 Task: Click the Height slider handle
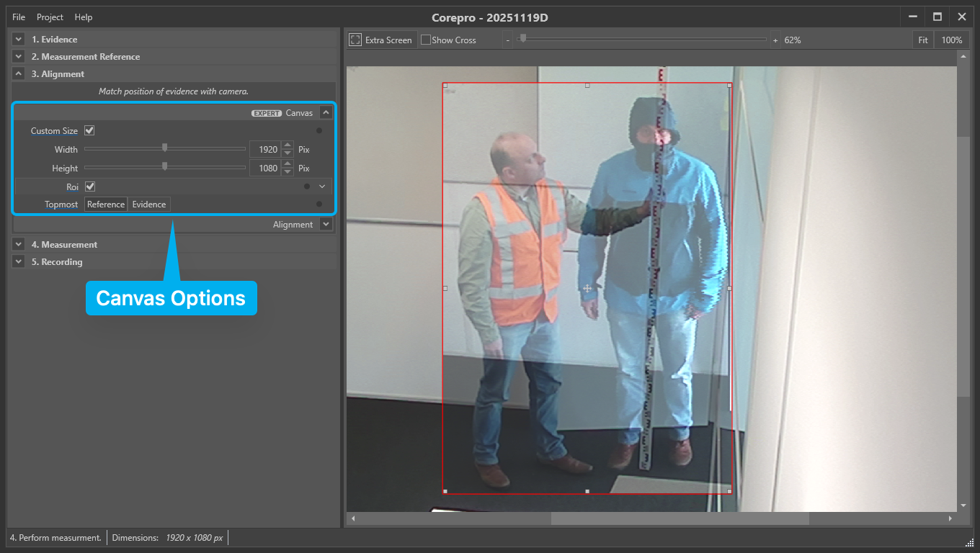point(165,168)
